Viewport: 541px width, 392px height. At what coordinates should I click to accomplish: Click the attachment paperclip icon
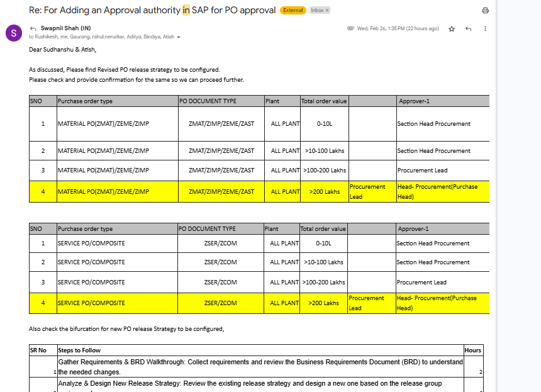[x=350, y=29]
